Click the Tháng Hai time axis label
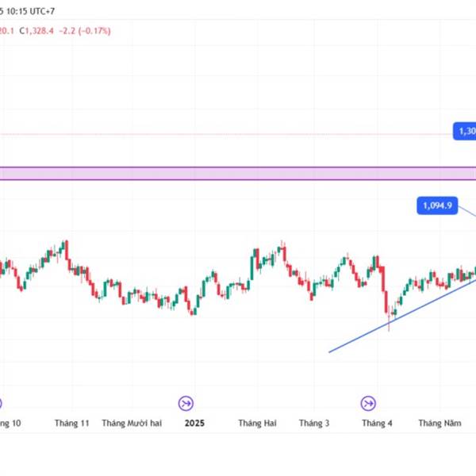Image resolution: width=476 pixels, height=476 pixels. point(257,423)
